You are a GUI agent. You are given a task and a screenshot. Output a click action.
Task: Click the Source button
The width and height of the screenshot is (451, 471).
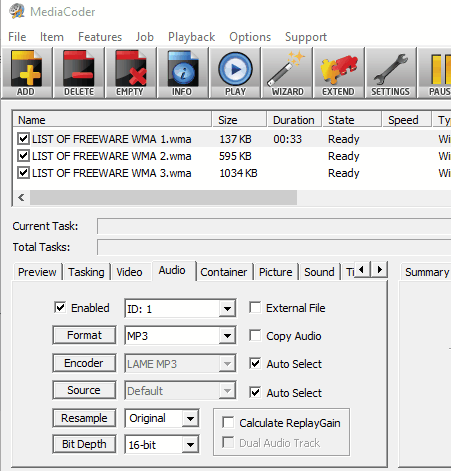[84, 390]
